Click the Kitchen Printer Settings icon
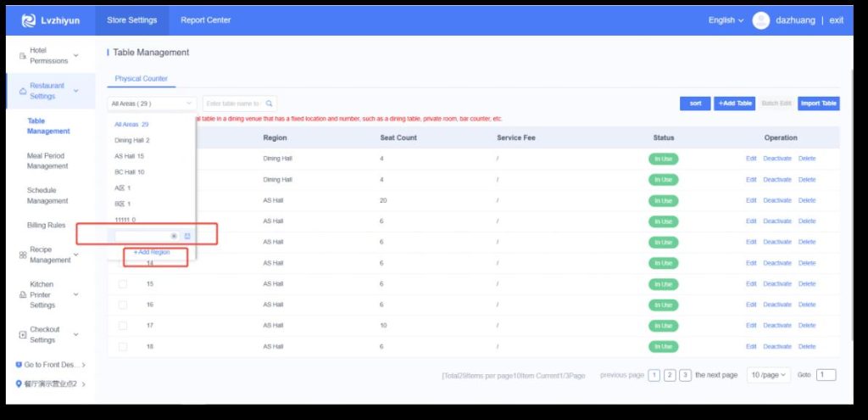The height and width of the screenshot is (420, 868). click(22, 294)
